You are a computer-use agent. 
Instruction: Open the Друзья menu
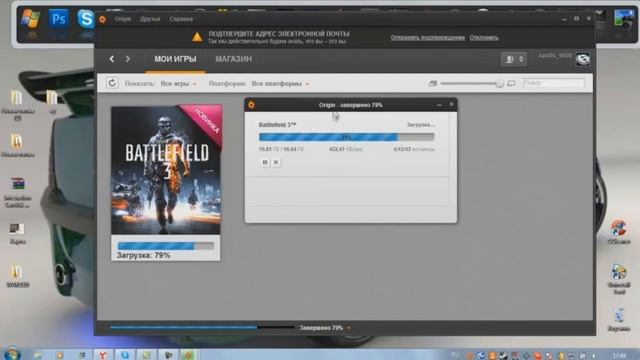coord(150,19)
